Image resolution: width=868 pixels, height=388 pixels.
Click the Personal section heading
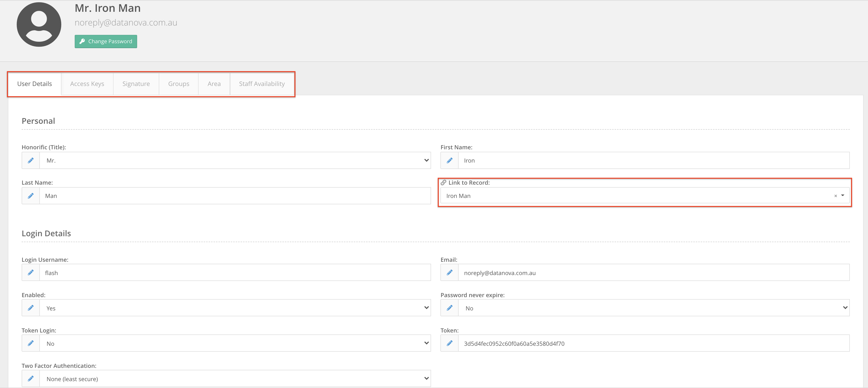[38, 121]
